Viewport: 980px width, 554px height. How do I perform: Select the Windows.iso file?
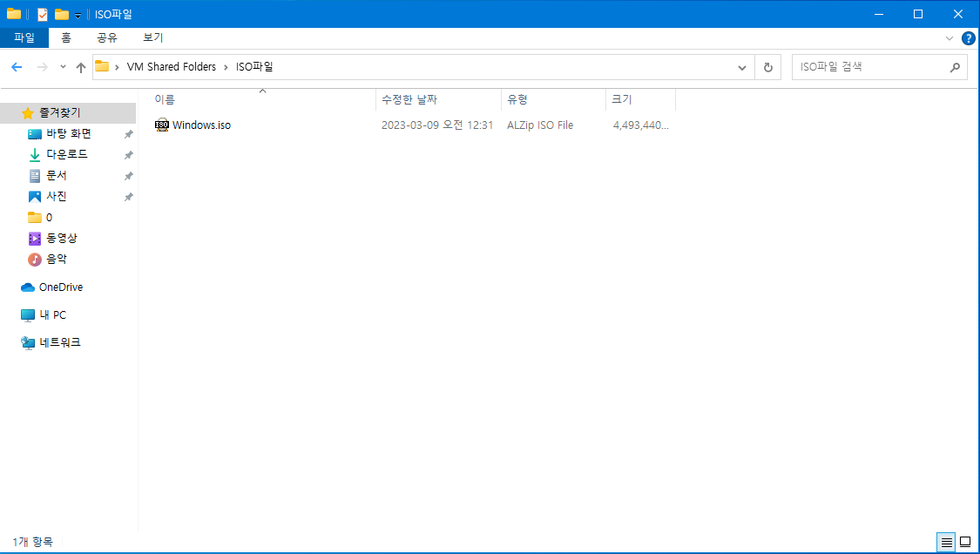(201, 125)
